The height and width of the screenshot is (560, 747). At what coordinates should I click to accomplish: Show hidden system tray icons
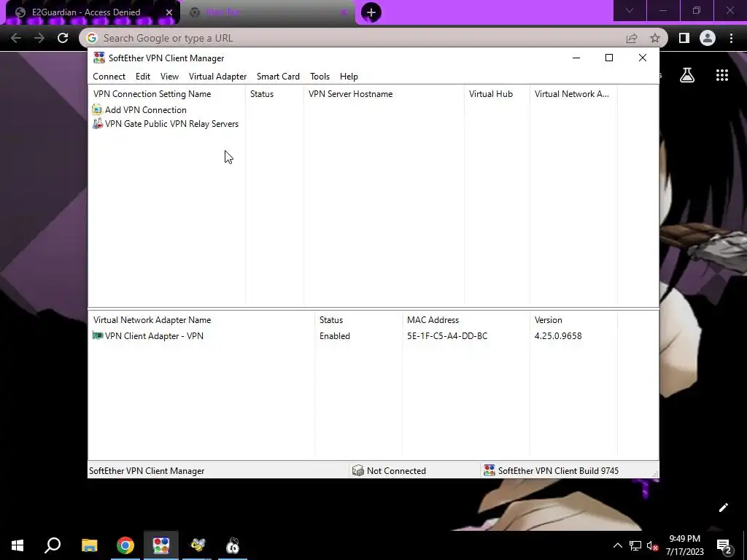(617, 545)
